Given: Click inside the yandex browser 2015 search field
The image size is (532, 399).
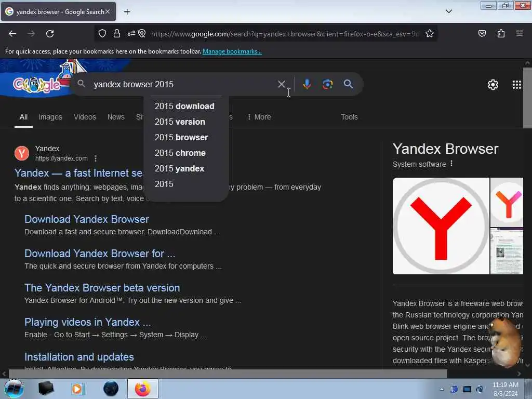Looking at the screenshot, I should tap(183, 84).
